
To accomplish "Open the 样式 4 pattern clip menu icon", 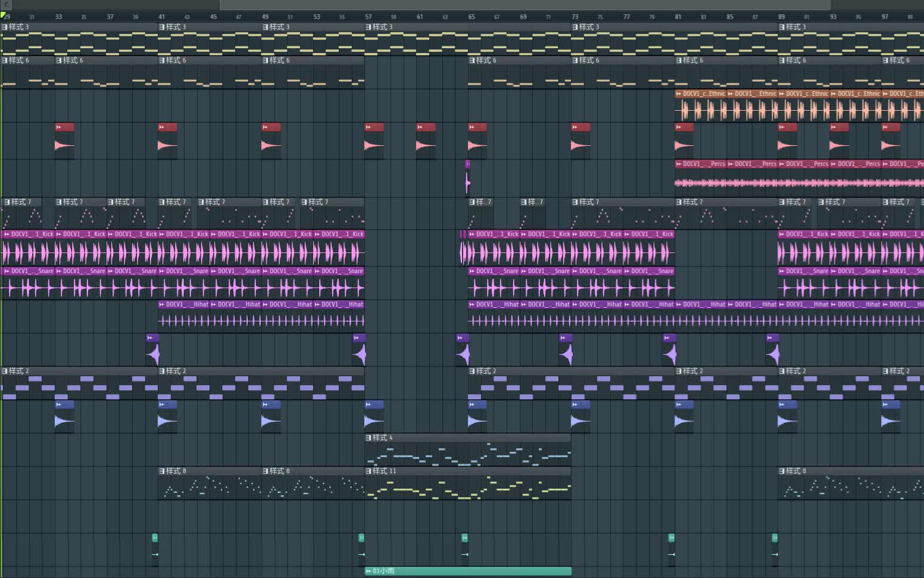I will coord(369,438).
